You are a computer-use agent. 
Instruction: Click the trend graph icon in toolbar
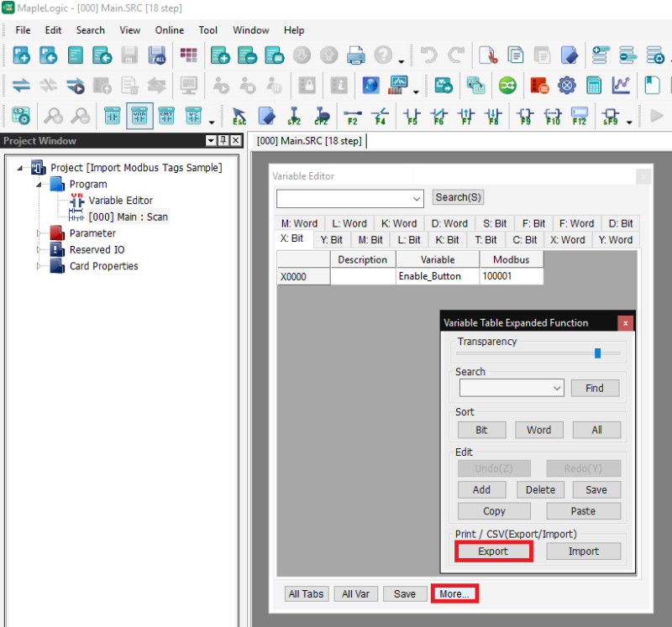point(621,86)
